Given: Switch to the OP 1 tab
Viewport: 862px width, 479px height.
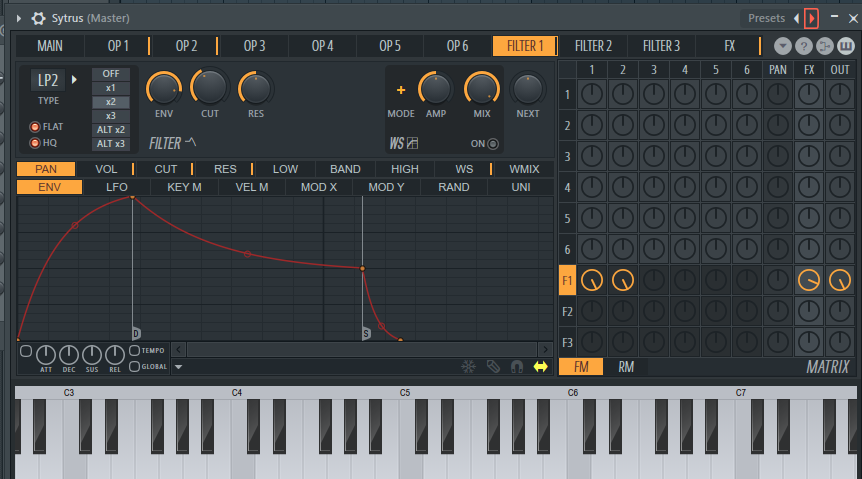Looking at the screenshot, I should click(x=118, y=46).
